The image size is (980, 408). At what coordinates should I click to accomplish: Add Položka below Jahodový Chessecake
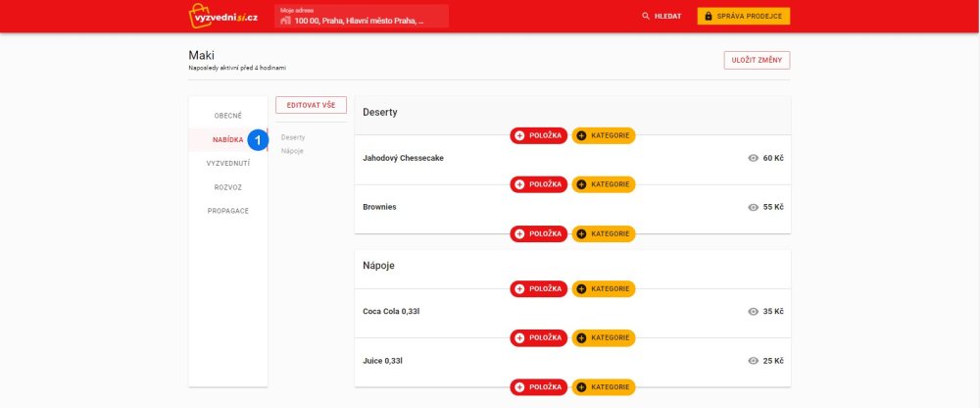[x=539, y=184]
